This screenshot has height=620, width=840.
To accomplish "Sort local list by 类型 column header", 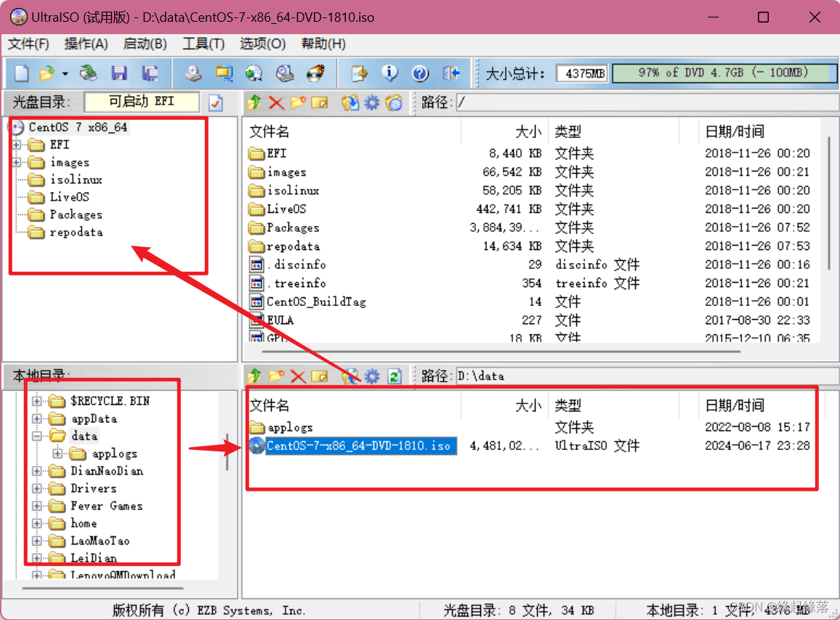I will (614, 406).
